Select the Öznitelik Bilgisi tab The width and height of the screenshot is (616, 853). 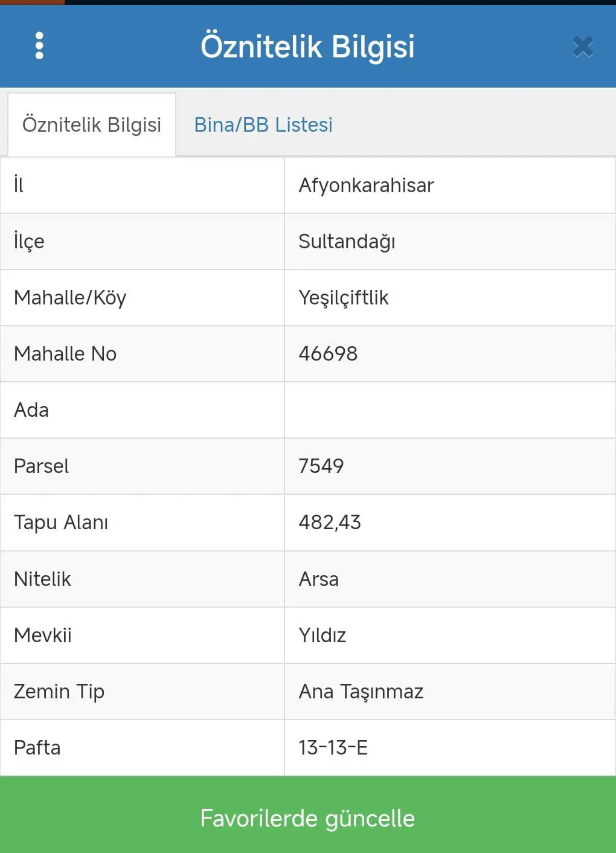tap(92, 124)
